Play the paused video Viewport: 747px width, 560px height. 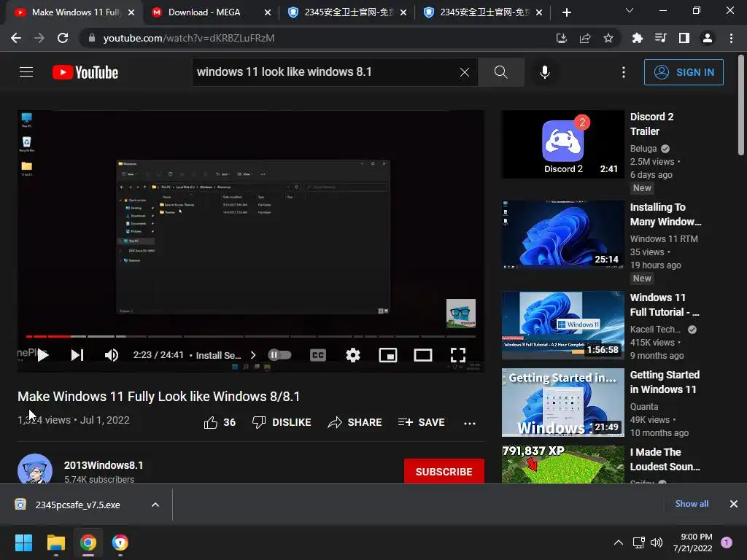click(43, 355)
